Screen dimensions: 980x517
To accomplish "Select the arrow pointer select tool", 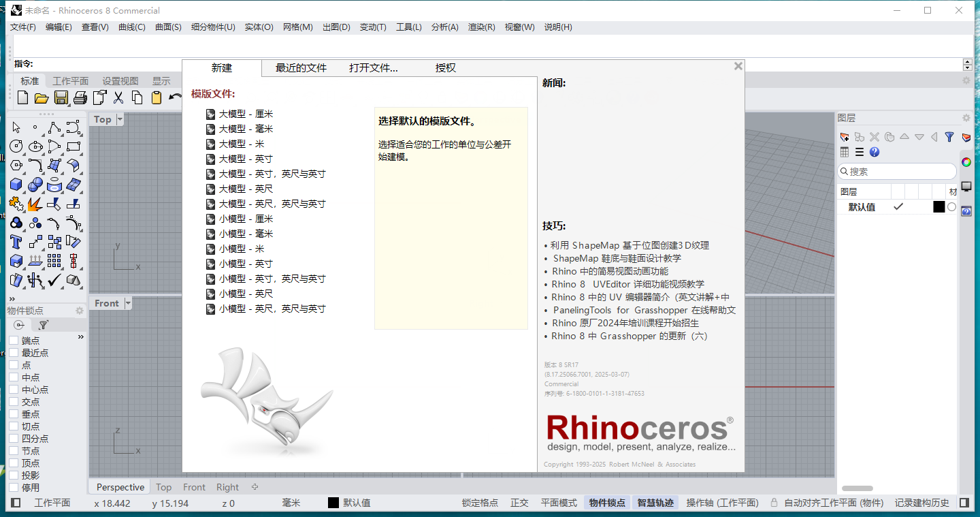I will pyautogui.click(x=16, y=127).
